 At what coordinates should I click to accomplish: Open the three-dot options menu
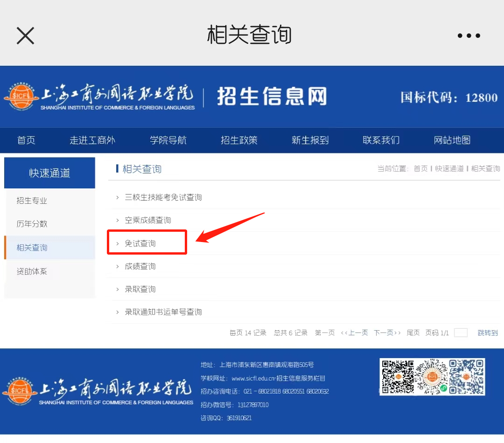tap(469, 35)
